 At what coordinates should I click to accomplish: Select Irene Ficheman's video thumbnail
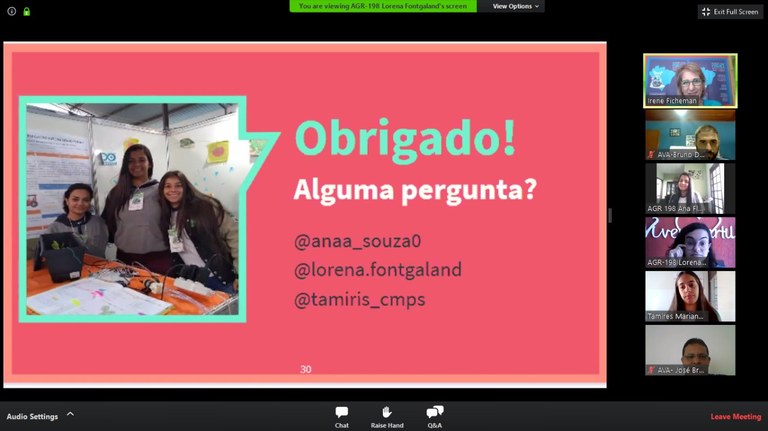pyautogui.click(x=689, y=78)
